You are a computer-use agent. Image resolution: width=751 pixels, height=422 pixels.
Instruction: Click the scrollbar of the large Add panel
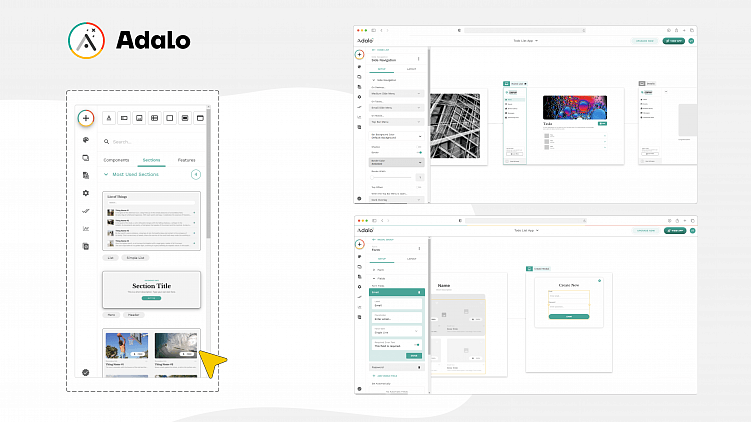(208, 172)
